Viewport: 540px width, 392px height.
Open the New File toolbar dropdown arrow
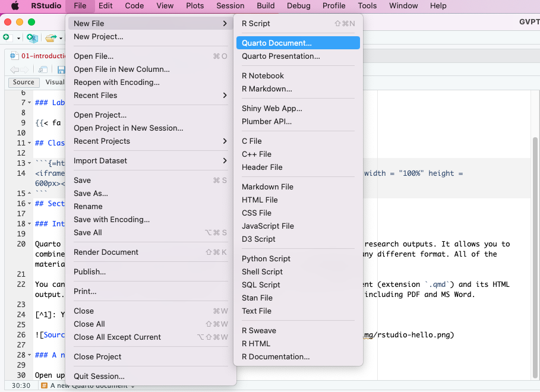click(x=18, y=38)
